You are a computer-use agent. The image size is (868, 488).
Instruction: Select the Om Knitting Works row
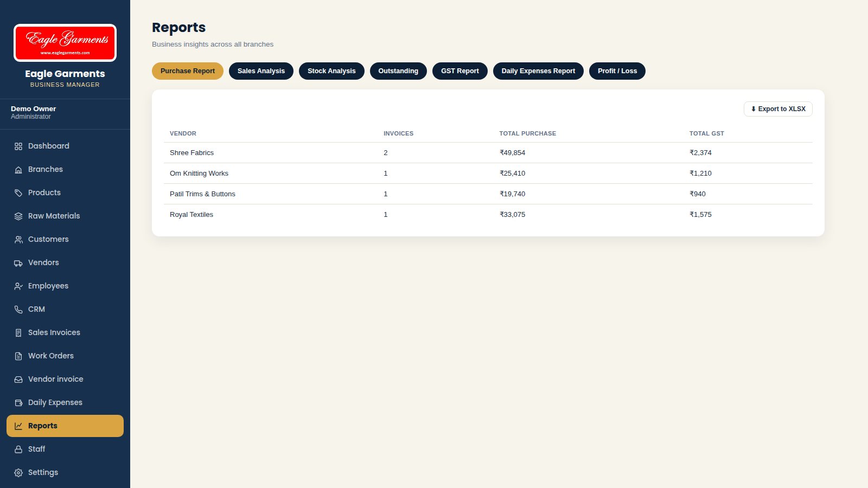(x=488, y=174)
